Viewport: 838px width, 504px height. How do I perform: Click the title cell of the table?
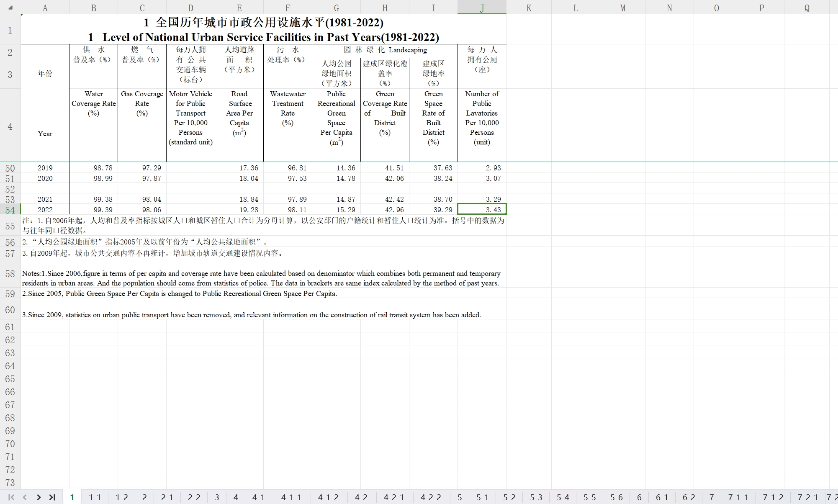click(x=263, y=30)
